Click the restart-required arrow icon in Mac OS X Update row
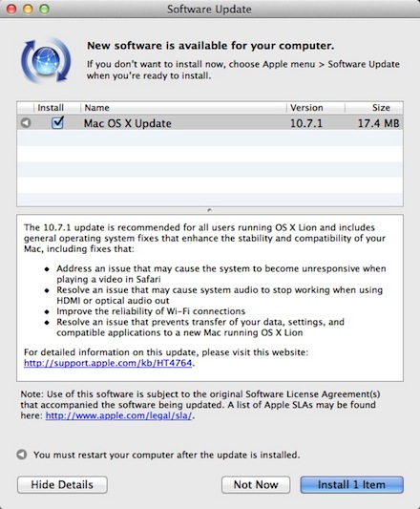Screen dimensions: 420x509 pyautogui.click(x=26, y=123)
